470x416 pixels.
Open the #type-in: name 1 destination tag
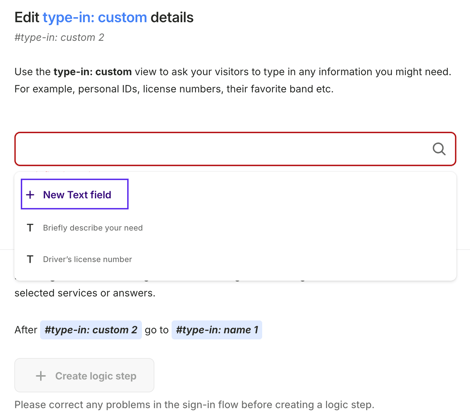(217, 330)
